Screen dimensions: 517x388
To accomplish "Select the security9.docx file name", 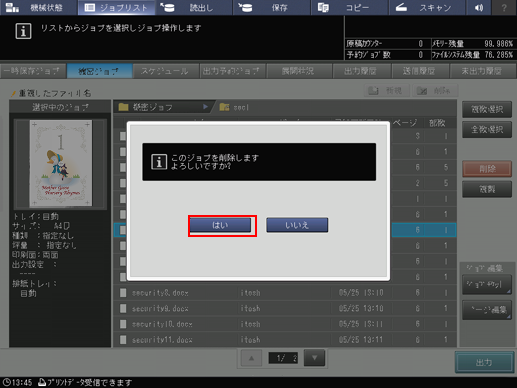I will (x=160, y=309).
